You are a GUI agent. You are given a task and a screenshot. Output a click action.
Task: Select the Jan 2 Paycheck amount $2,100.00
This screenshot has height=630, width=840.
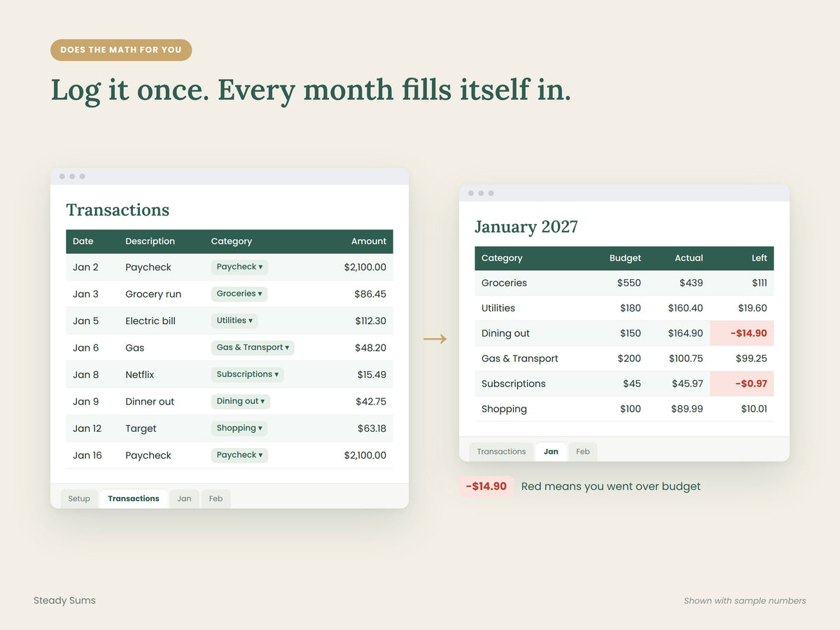coord(365,267)
